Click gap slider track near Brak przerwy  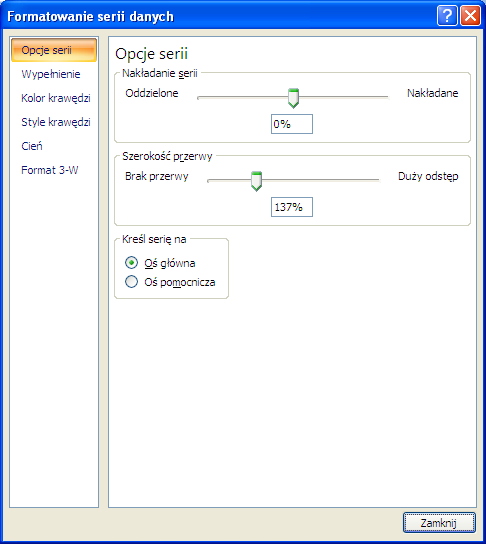click(x=221, y=180)
